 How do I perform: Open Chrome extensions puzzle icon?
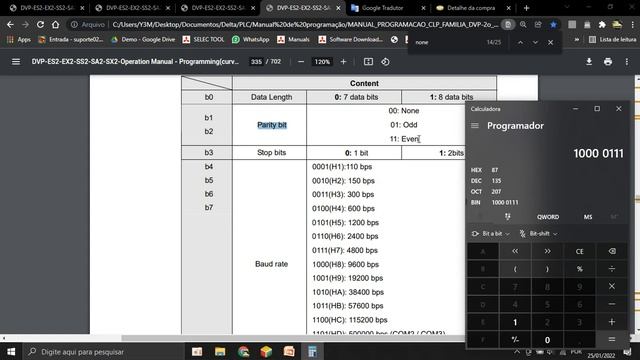[602, 24]
